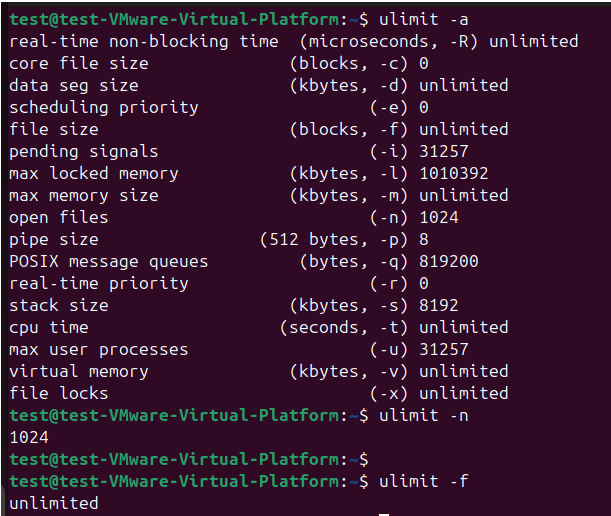Click the 'max user processes' label
The width and height of the screenshot is (611, 516).
pos(99,350)
